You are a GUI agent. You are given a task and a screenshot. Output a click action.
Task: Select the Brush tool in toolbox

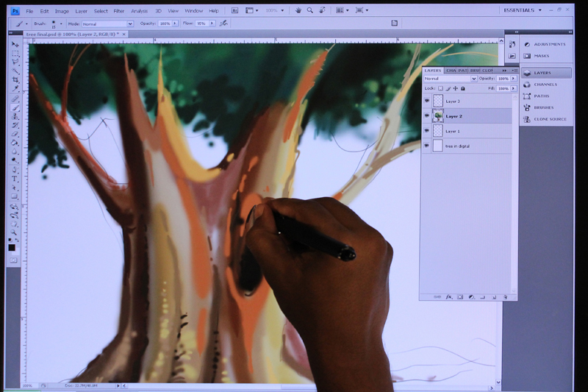pos(15,108)
